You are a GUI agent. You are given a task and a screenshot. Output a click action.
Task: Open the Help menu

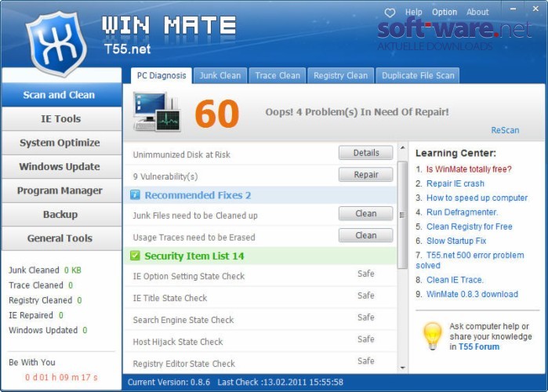coord(413,13)
